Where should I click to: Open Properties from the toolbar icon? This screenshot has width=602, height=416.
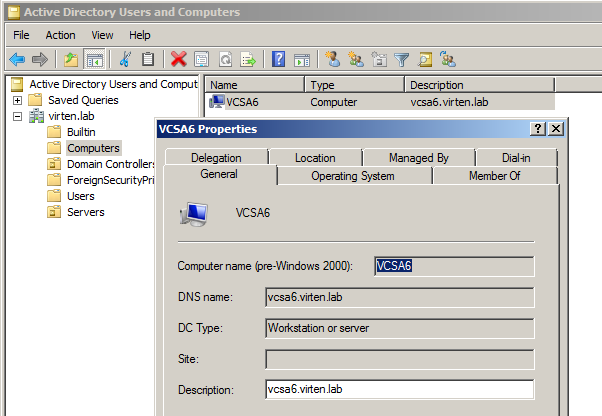click(x=202, y=59)
